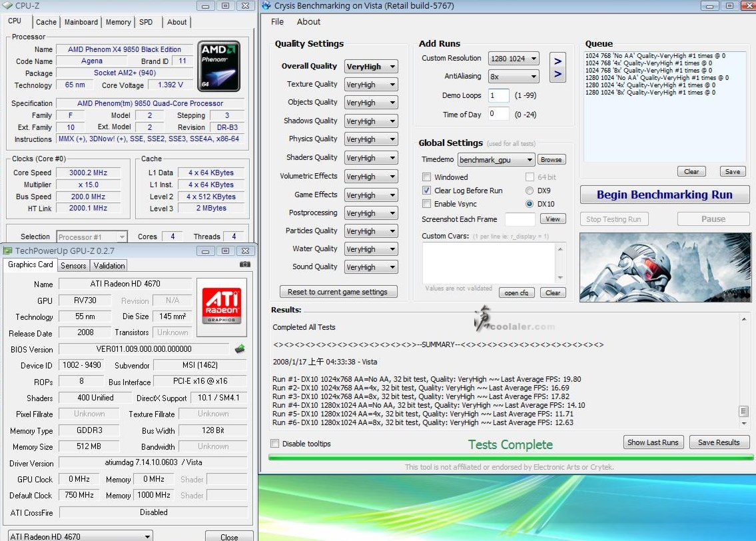The width and height of the screenshot is (756, 541).
Task: Select queue entry 1280 1024 '8x' Quality-VeryHigh
Action: [650, 93]
